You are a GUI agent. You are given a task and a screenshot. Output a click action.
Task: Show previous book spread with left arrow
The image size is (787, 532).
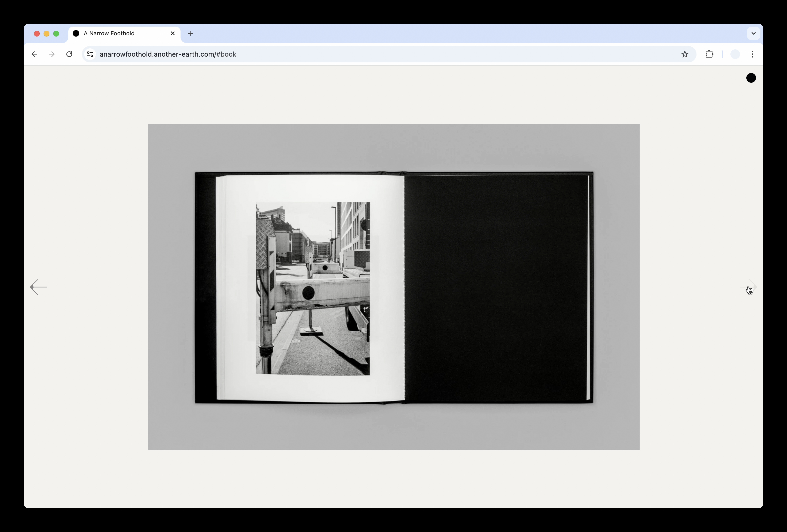[39, 287]
